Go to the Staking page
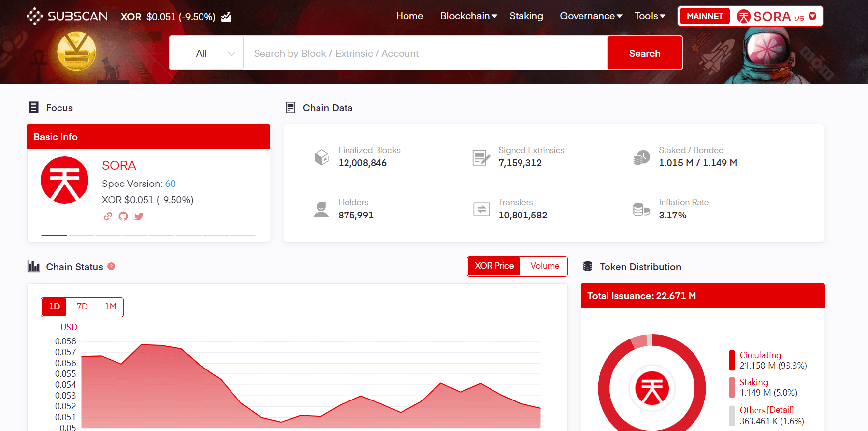 [526, 16]
